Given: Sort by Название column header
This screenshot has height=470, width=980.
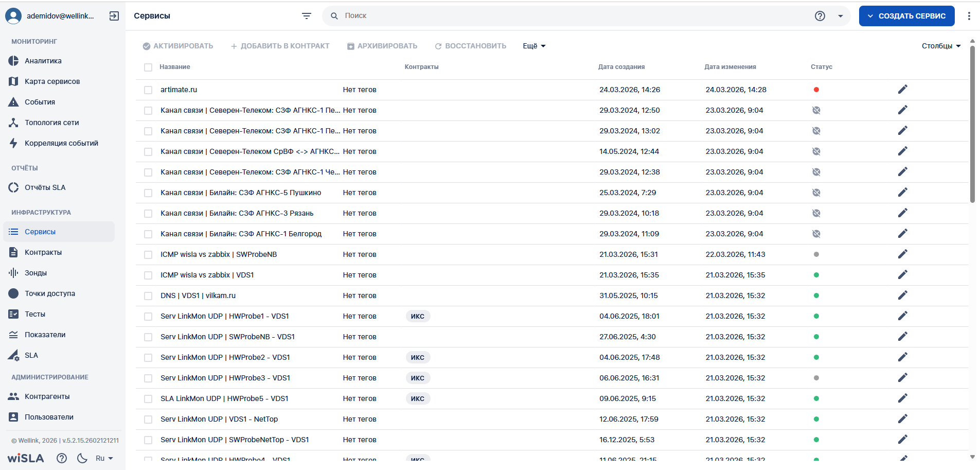Looking at the screenshot, I should tap(175, 67).
